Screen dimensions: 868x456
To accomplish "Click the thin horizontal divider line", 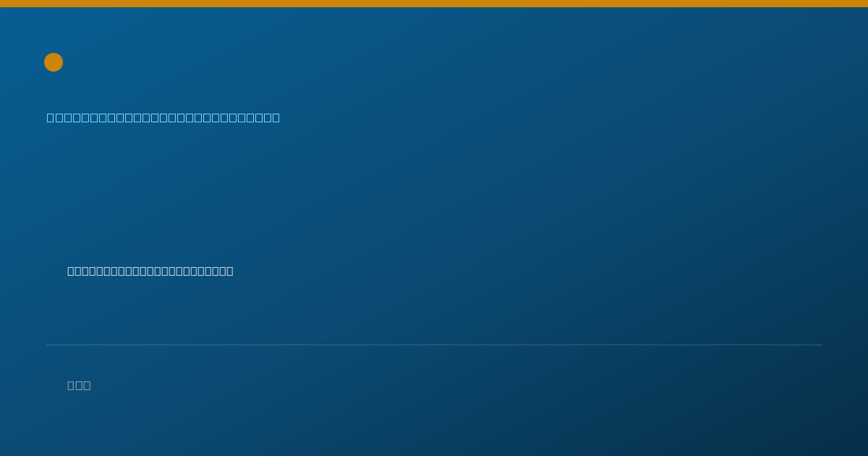I will click(x=434, y=345).
